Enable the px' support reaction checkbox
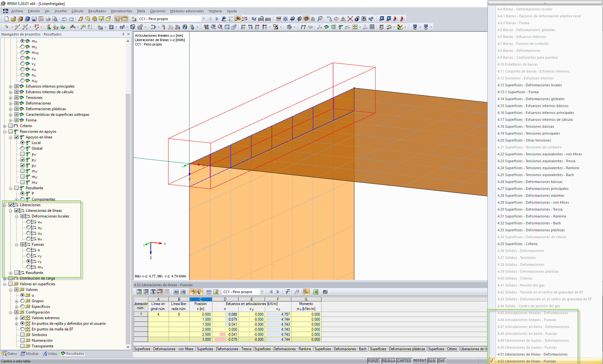The image size is (603, 364). coord(23,154)
